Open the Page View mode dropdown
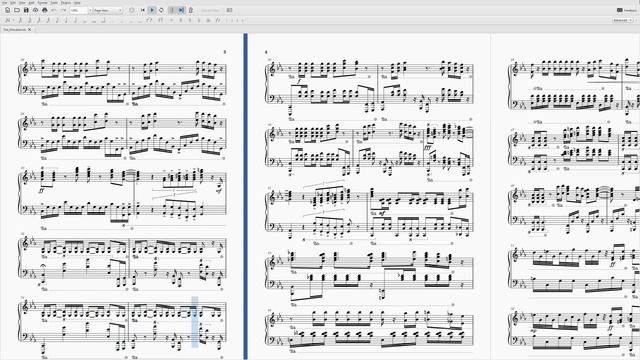This screenshot has height=360, width=640. 108,10
